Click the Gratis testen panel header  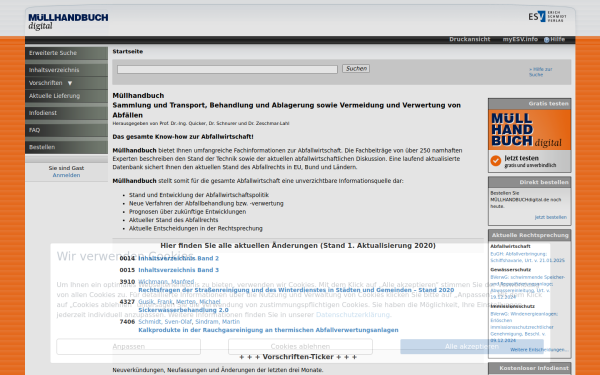click(x=530, y=104)
